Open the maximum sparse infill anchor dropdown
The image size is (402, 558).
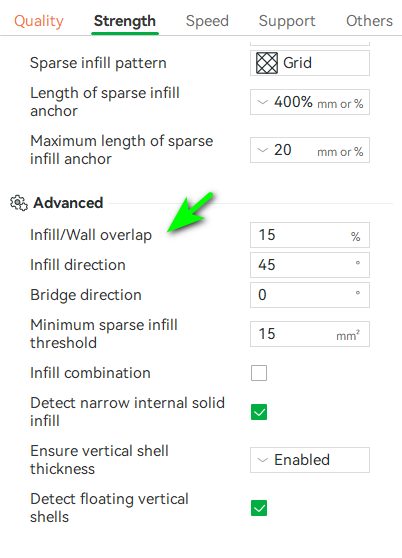pos(310,150)
